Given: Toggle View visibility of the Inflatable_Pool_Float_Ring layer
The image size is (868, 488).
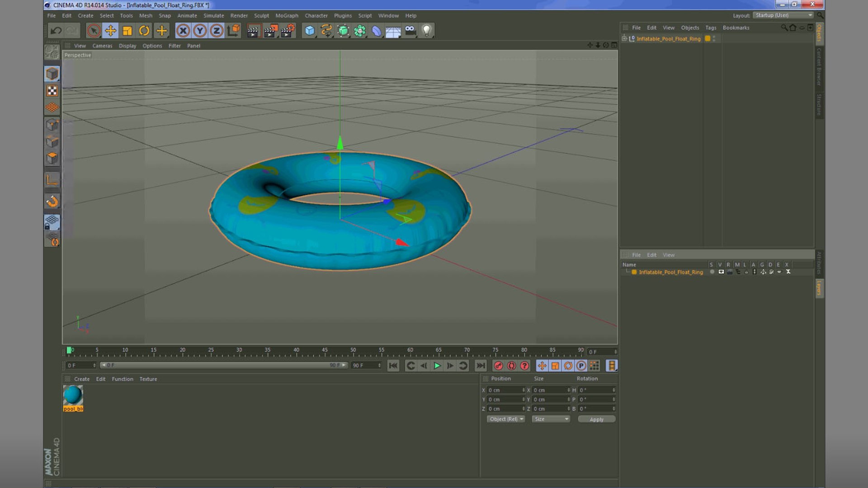Looking at the screenshot, I should (721, 272).
